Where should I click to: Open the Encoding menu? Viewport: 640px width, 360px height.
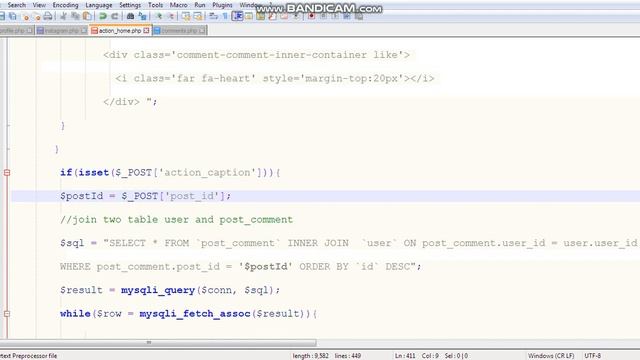point(65,5)
